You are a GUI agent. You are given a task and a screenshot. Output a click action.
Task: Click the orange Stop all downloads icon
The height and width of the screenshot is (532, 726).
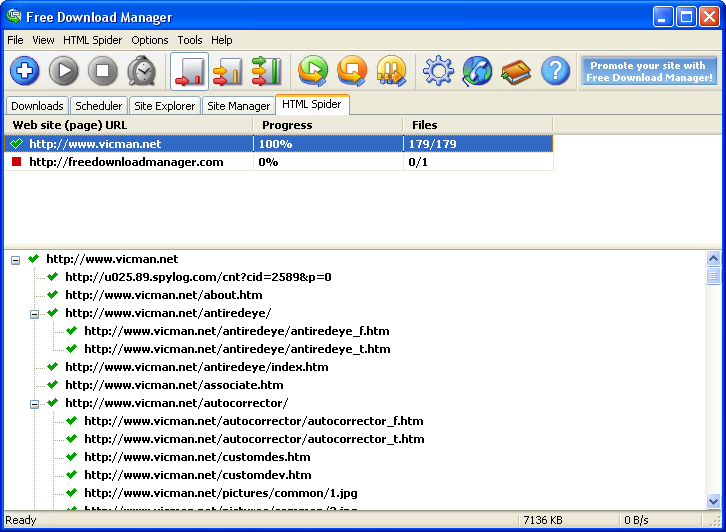pyautogui.click(x=352, y=71)
